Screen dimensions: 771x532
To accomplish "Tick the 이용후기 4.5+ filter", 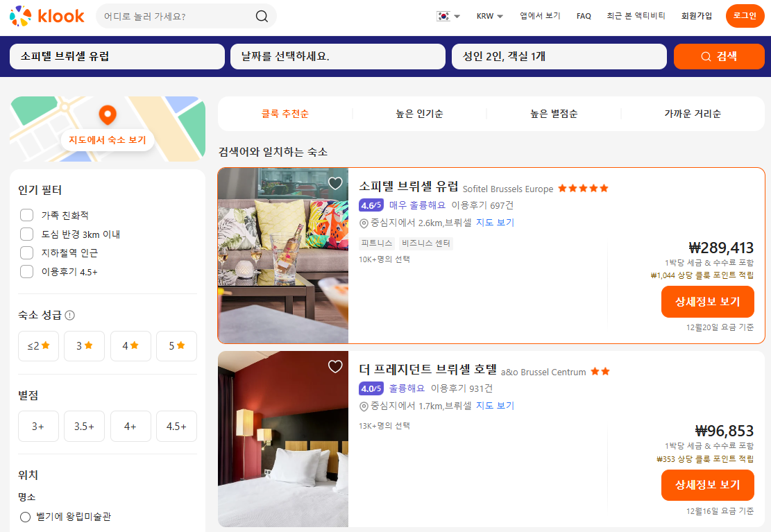I will [26, 271].
